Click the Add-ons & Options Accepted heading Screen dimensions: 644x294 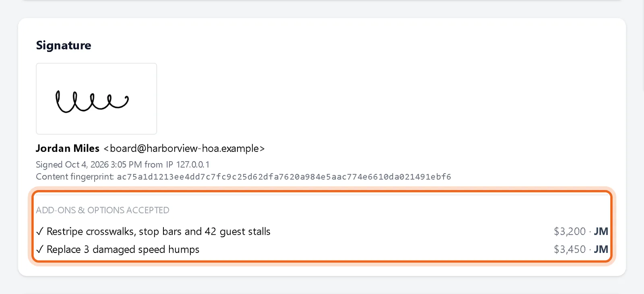[103, 210]
